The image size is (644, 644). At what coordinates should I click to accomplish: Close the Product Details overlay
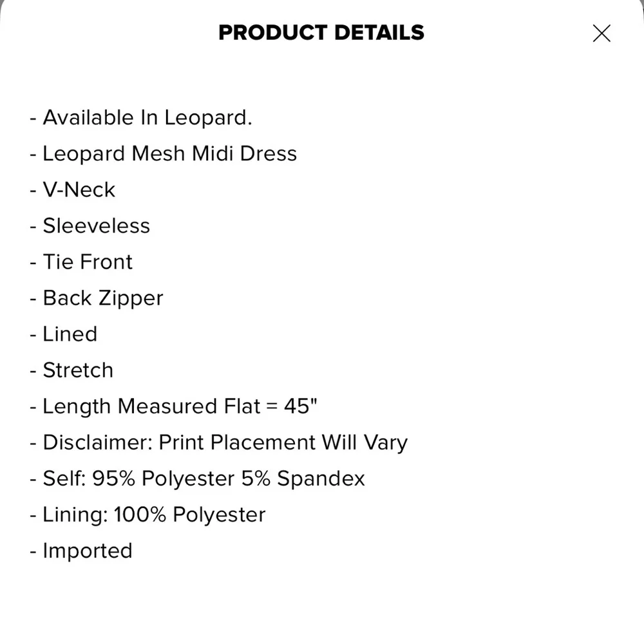[x=601, y=33]
